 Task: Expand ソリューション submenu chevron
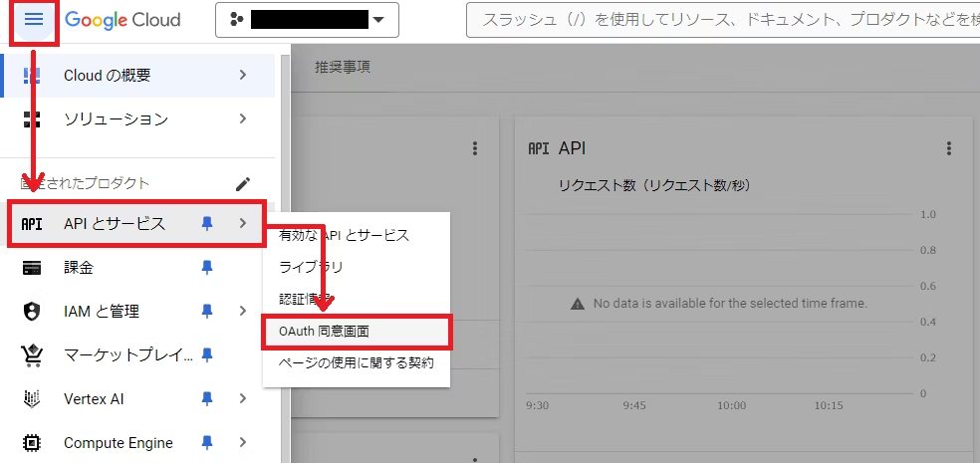pyautogui.click(x=243, y=118)
